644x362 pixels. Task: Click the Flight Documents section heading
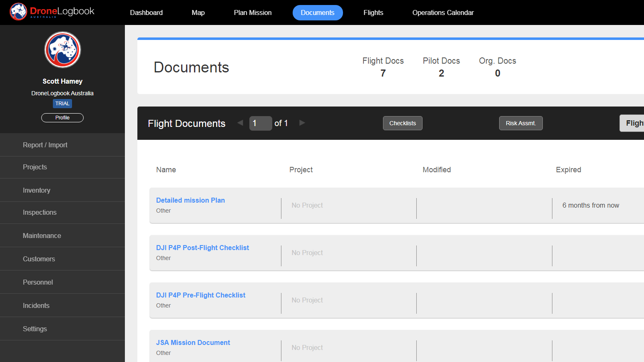tap(186, 124)
